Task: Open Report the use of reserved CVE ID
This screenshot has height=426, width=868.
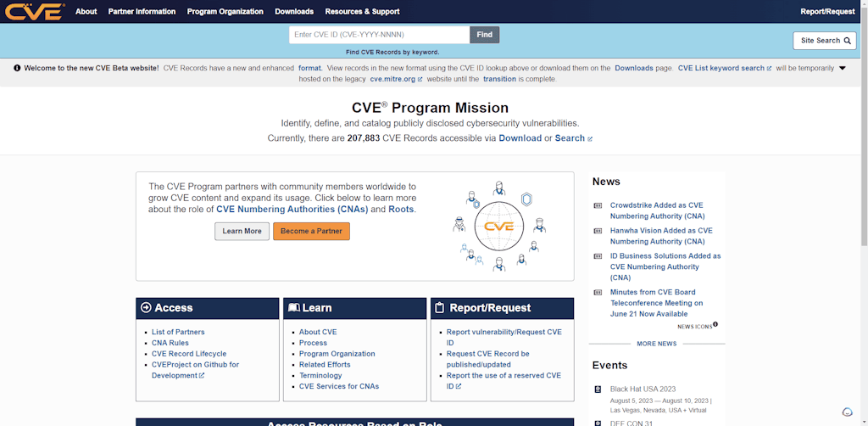Action: 504,380
